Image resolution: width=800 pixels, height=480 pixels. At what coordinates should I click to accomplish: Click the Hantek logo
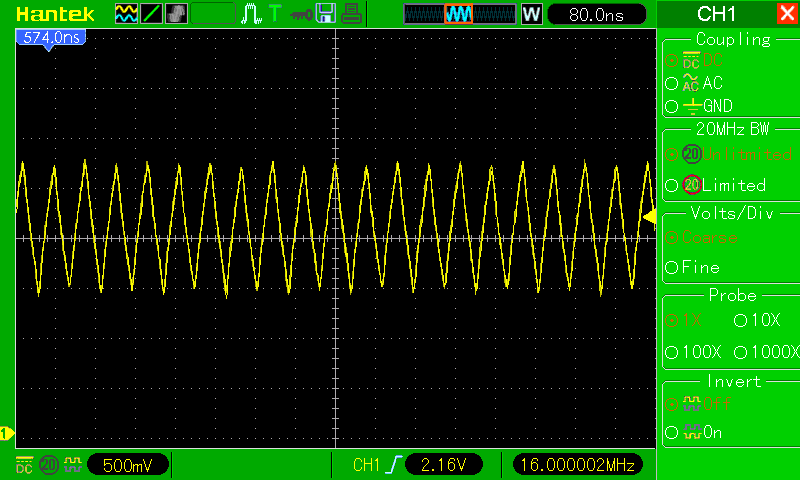(55, 14)
